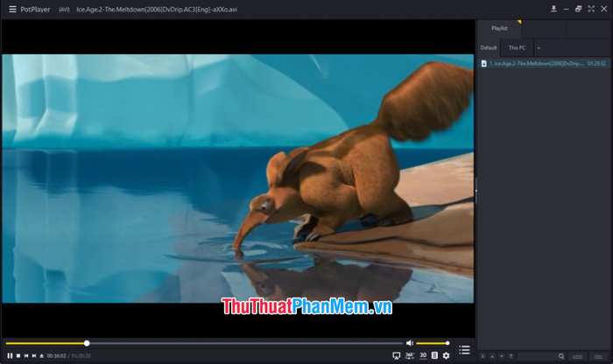Image resolution: width=613 pixels, height=364 pixels.
Task: Switch to the This PC tab
Action: pyautogui.click(x=517, y=47)
